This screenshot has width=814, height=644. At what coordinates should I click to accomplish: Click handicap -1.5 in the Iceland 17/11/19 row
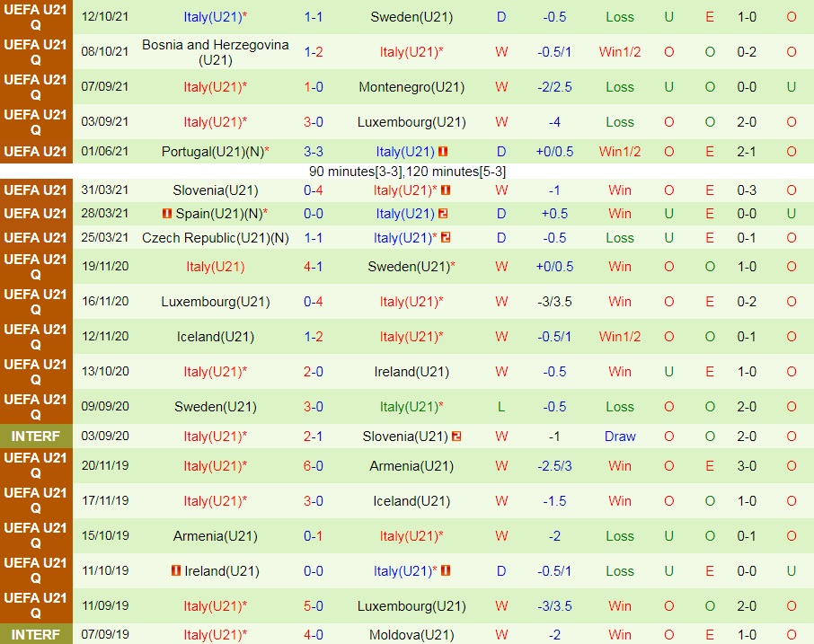point(554,501)
